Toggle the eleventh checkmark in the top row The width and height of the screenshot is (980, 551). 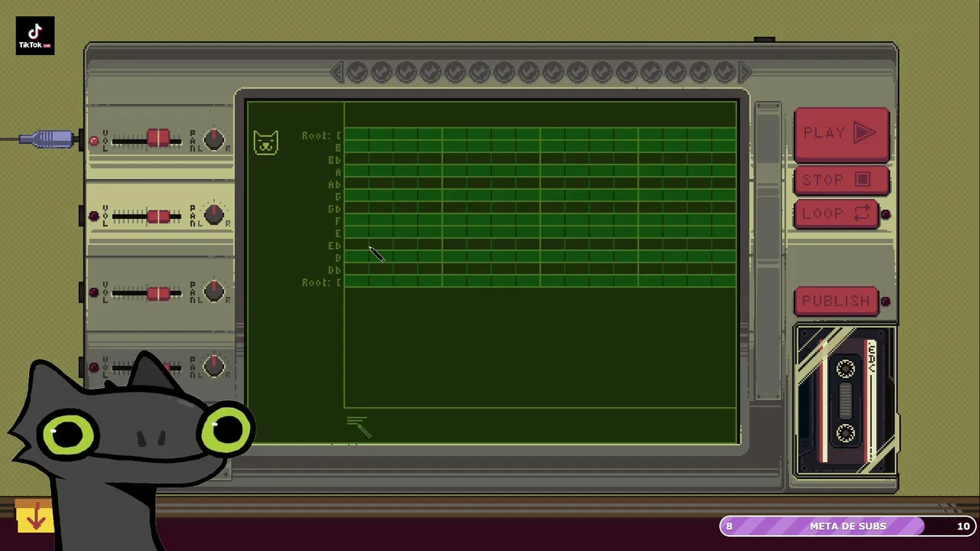click(602, 72)
